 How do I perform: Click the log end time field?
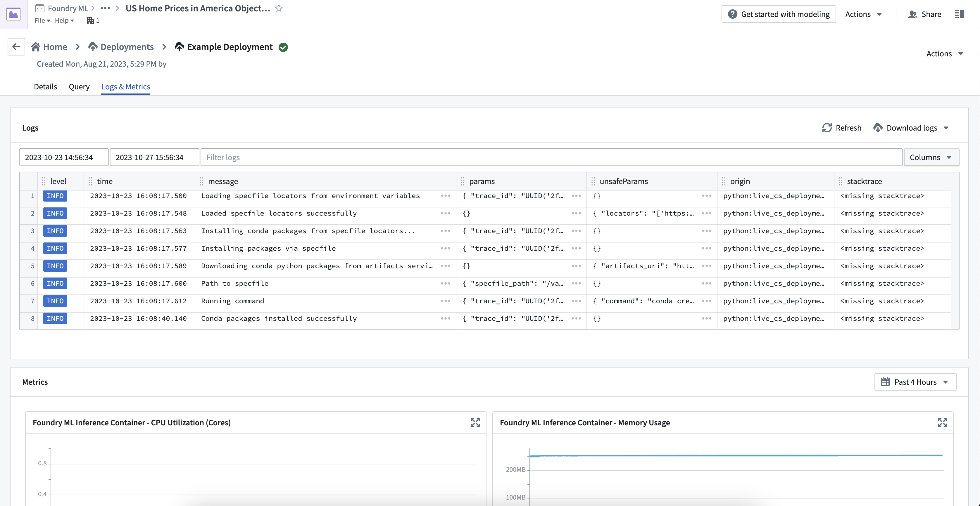pos(154,157)
